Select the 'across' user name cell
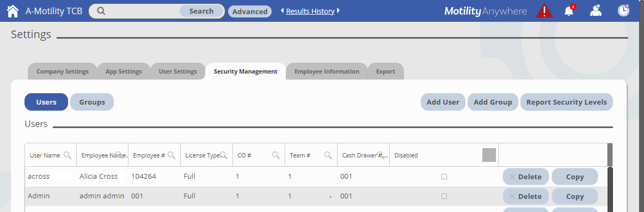The width and height of the screenshot is (644, 212). [x=51, y=177]
